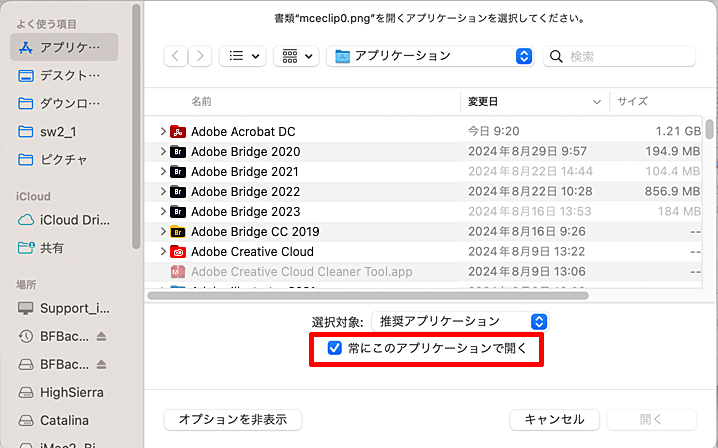Go back with the left arrow button
The height and width of the screenshot is (448, 718).
point(175,56)
